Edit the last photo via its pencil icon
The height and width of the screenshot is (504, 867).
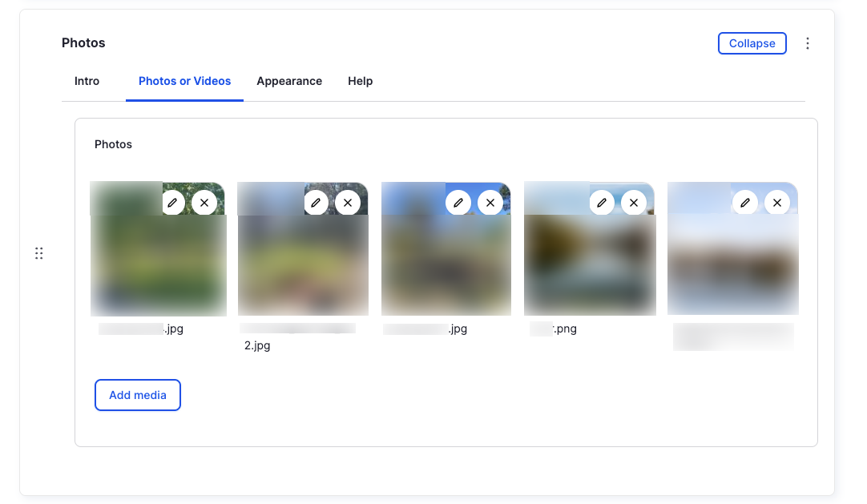pyautogui.click(x=745, y=202)
